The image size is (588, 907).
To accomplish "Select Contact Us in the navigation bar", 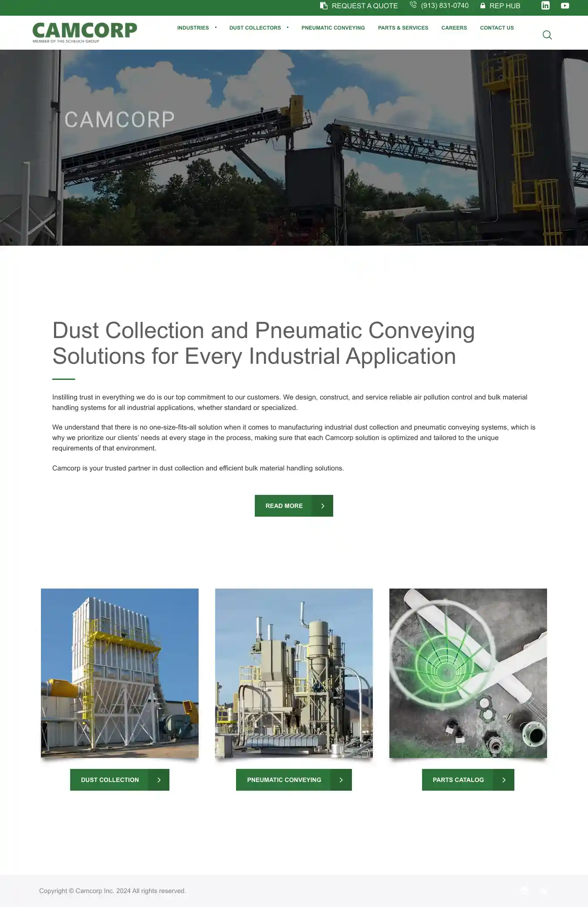I will point(497,28).
